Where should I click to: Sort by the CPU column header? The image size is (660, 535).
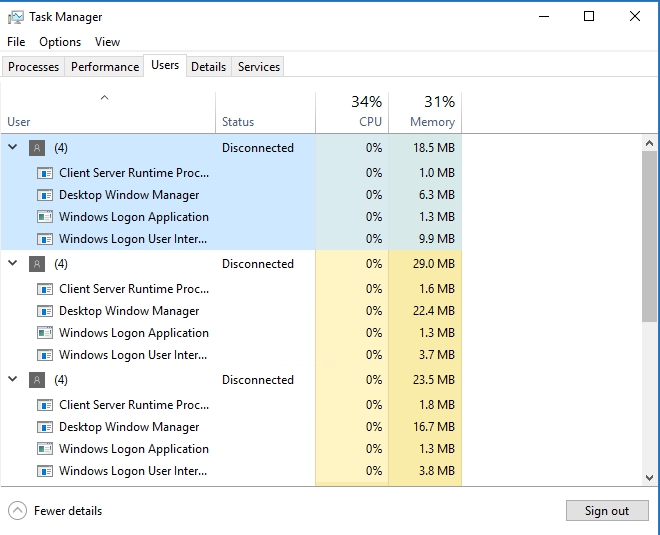(x=352, y=113)
